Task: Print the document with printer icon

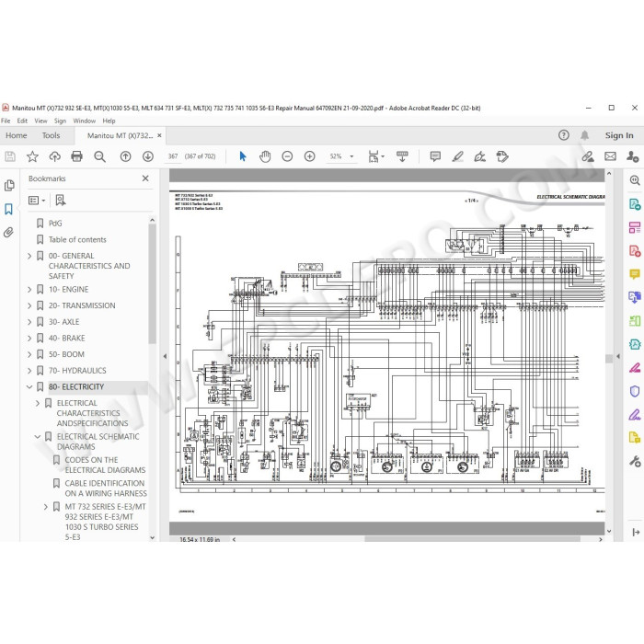Action: pyautogui.click(x=76, y=156)
